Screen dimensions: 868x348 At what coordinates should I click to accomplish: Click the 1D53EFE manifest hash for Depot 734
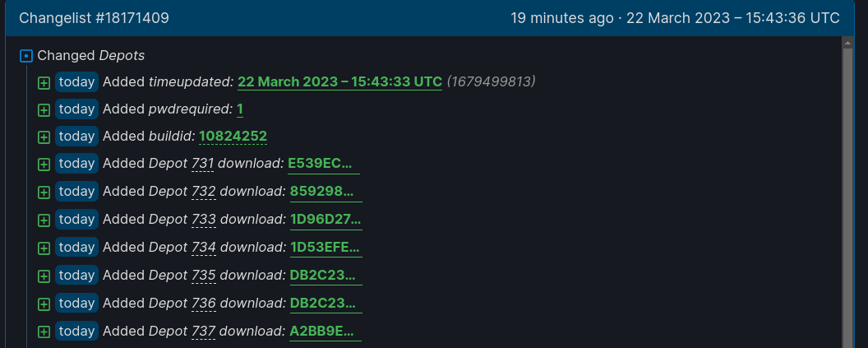click(325, 247)
